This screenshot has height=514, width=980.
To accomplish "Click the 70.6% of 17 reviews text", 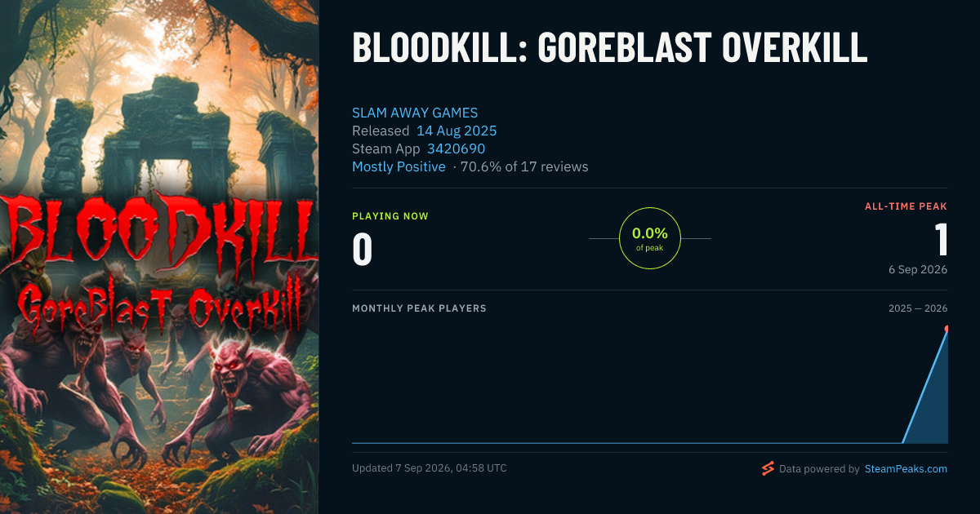I will pyautogui.click(x=524, y=166).
